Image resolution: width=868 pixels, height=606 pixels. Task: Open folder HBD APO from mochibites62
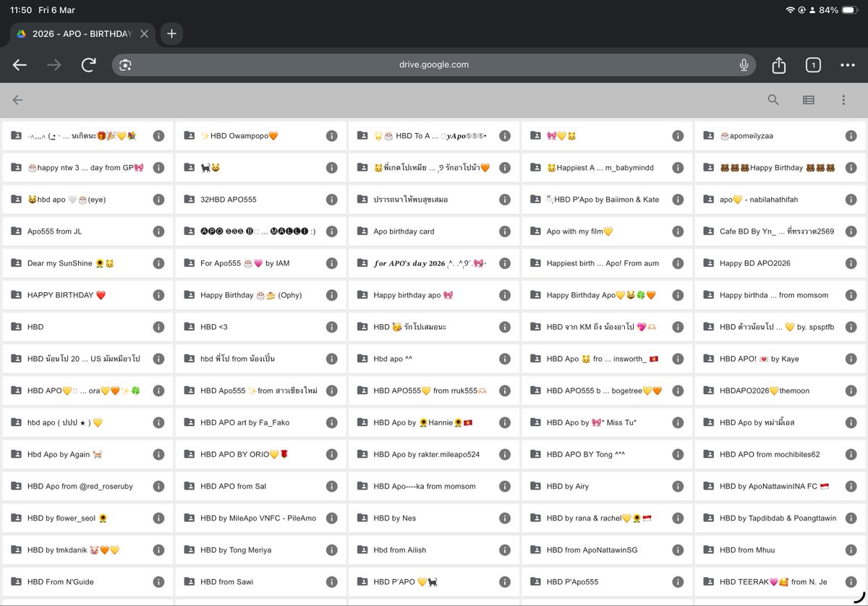pos(780,454)
